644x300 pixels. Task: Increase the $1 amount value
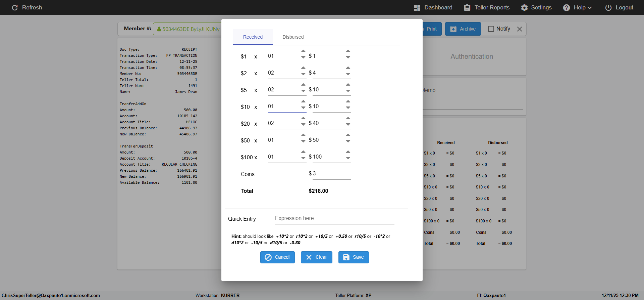coord(348,51)
